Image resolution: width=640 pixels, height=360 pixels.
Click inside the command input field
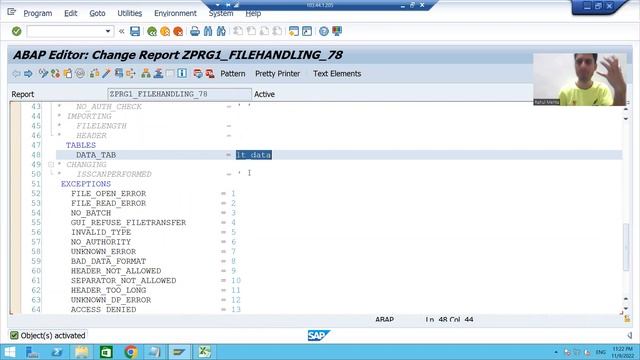tap(65, 31)
